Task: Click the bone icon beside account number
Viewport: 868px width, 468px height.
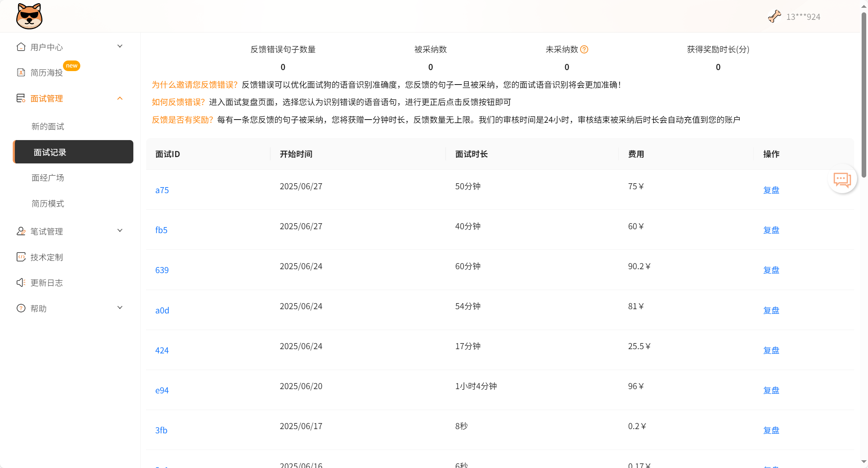Action: tap(774, 16)
